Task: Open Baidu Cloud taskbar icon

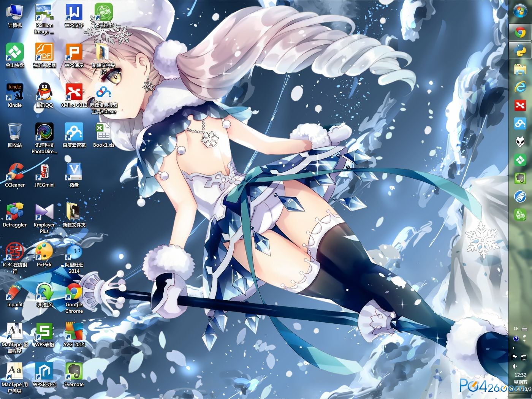Action: [x=520, y=123]
